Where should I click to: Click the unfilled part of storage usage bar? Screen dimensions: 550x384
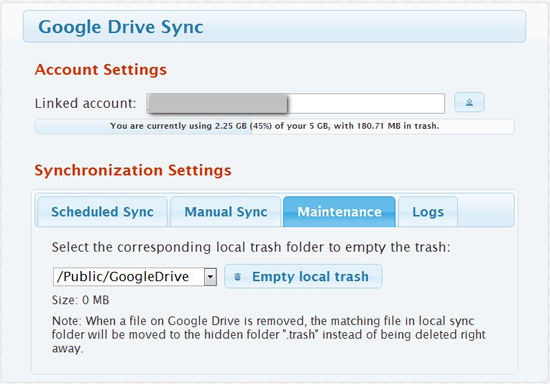383,126
